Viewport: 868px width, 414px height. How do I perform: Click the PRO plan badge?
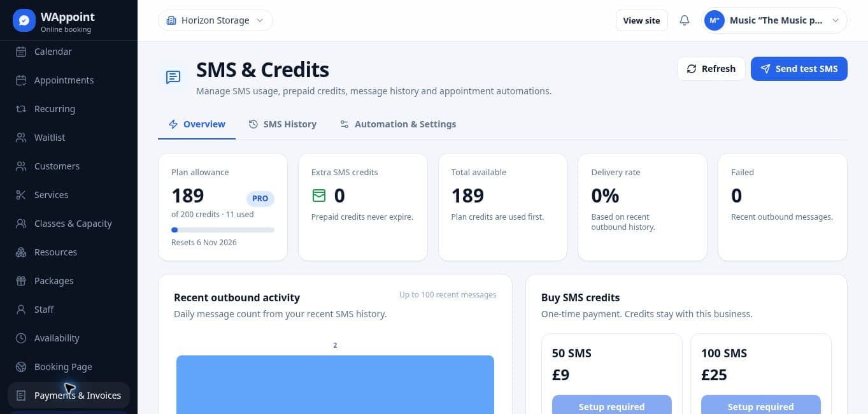260,199
